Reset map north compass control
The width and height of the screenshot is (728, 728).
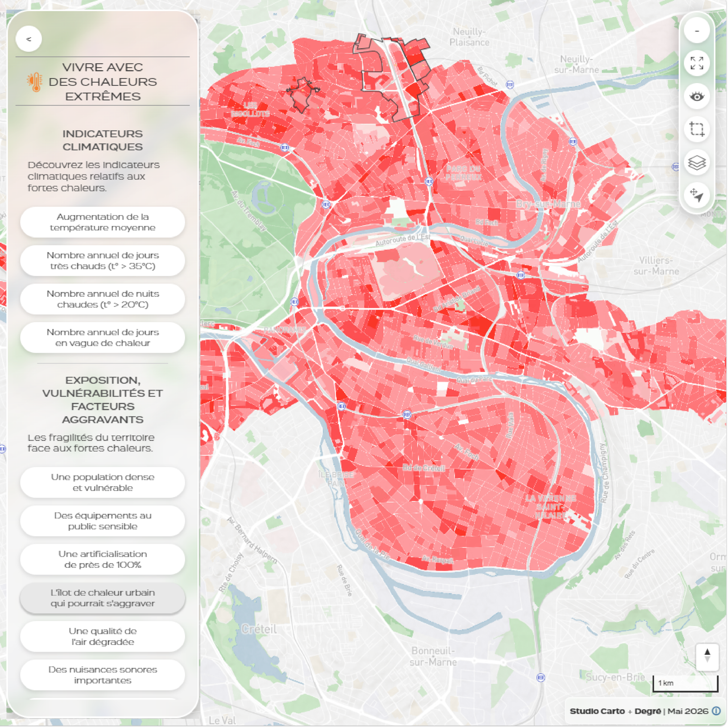tap(707, 657)
